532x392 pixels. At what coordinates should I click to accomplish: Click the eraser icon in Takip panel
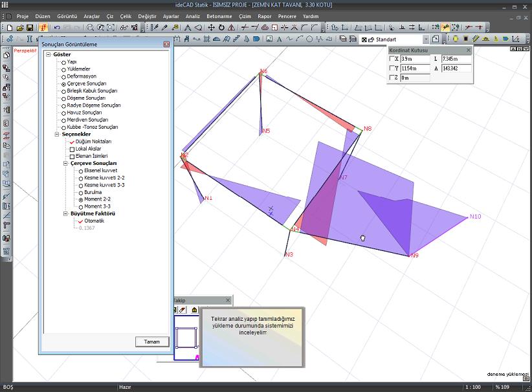coord(183,310)
